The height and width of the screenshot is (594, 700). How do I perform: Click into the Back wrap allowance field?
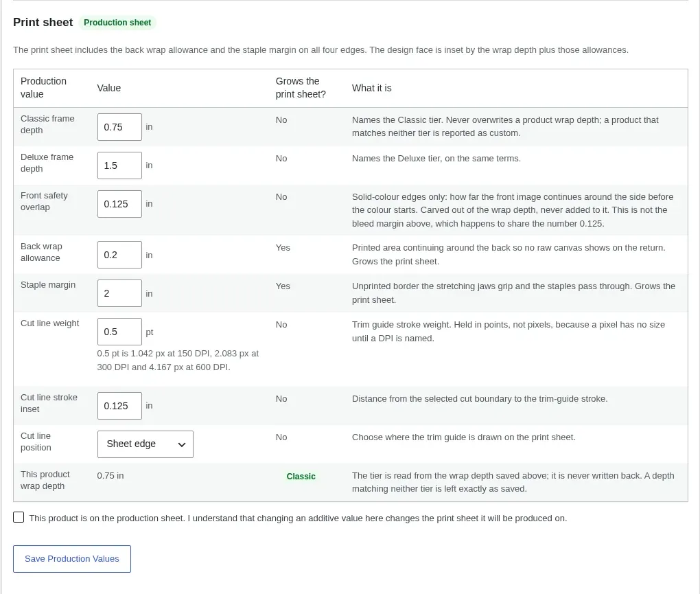[x=119, y=255]
